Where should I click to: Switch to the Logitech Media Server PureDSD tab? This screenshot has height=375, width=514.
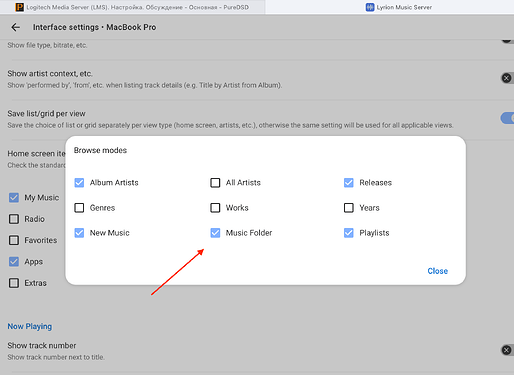pos(132,7)
